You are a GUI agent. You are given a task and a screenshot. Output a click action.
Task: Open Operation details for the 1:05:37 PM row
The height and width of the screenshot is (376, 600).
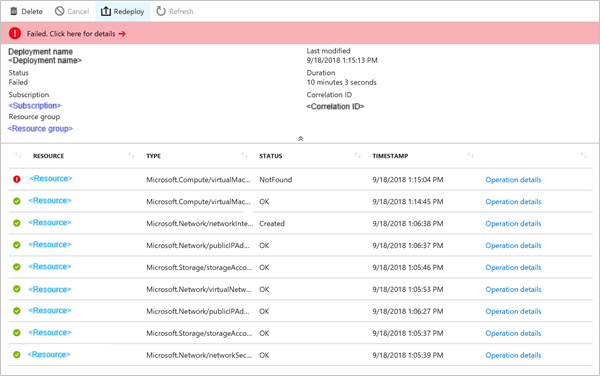(513, 334)
